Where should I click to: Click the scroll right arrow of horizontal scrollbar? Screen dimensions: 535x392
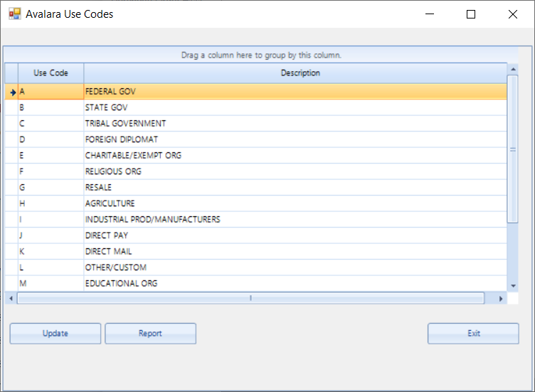click(x=501, y=299)
